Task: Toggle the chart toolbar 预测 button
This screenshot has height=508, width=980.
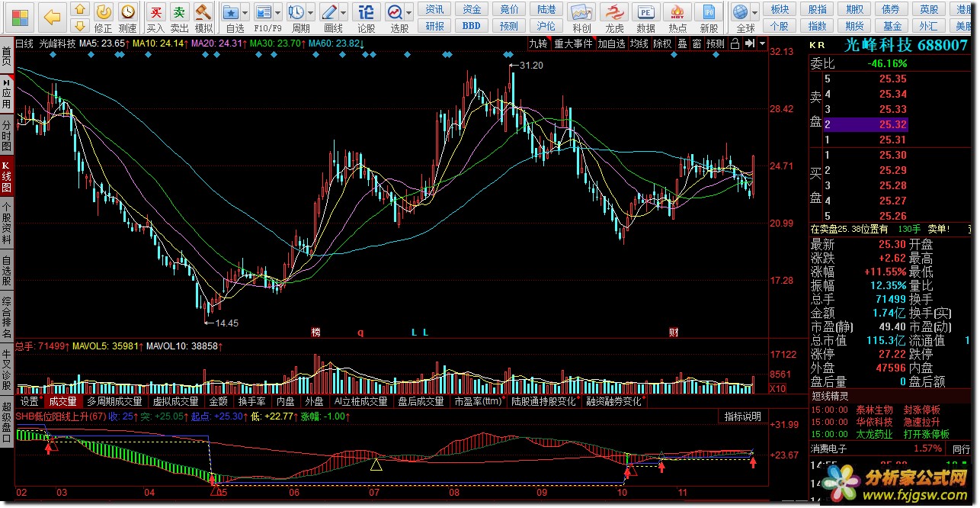Action: 716,43
